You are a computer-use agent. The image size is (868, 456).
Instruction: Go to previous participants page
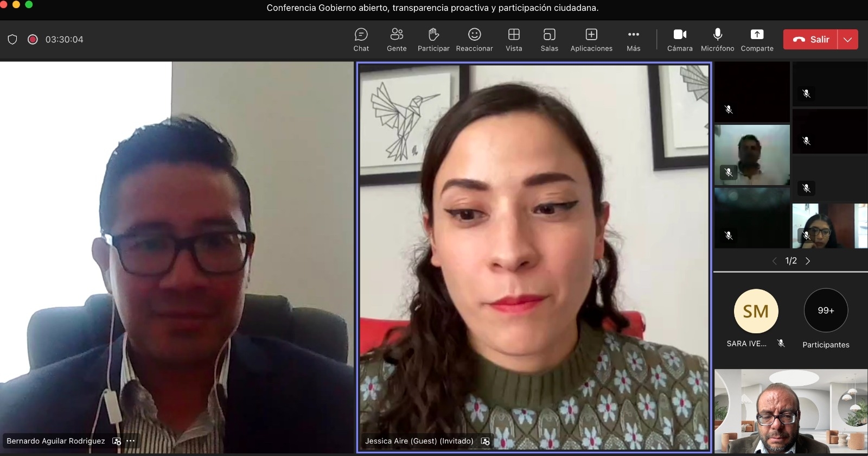[x=774, y=261]
